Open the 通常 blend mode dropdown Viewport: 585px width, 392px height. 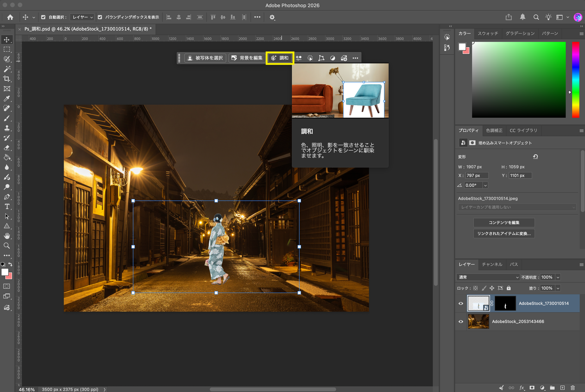point(488,277)
